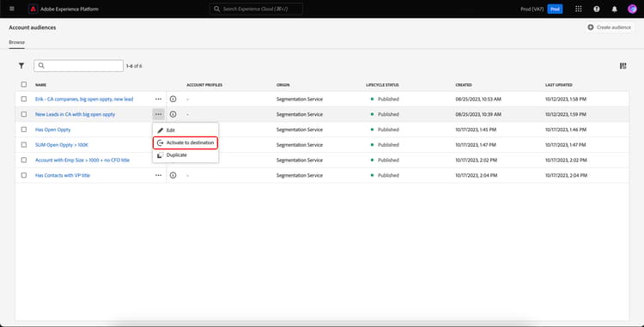The image size is (644, 327).
Task: Sort by the Account Profiles column header
Action: coord(204,85)
